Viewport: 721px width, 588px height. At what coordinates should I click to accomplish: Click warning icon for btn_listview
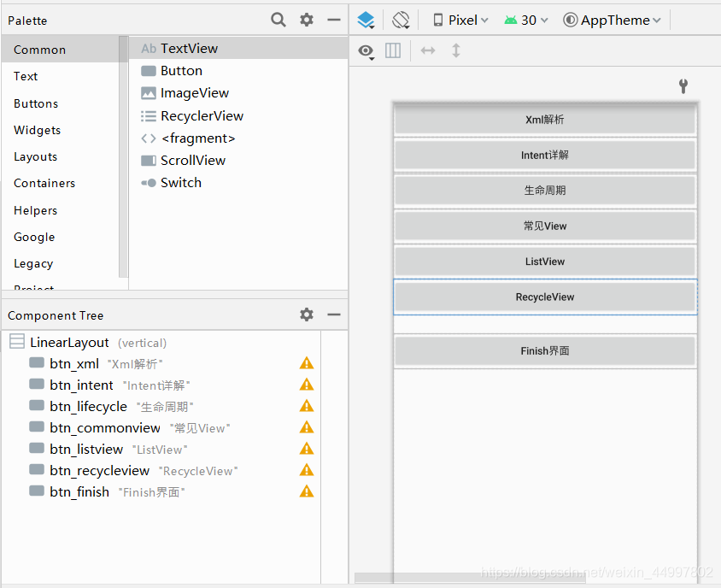[306, 449]
